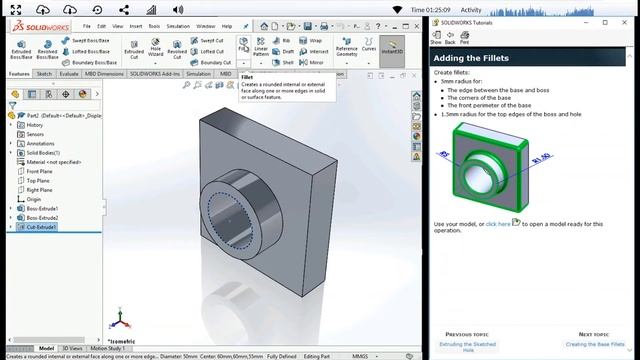Click the Home icon in main toolbar
The width and height of the screenshot is (640, 360).
pos(264,27)
